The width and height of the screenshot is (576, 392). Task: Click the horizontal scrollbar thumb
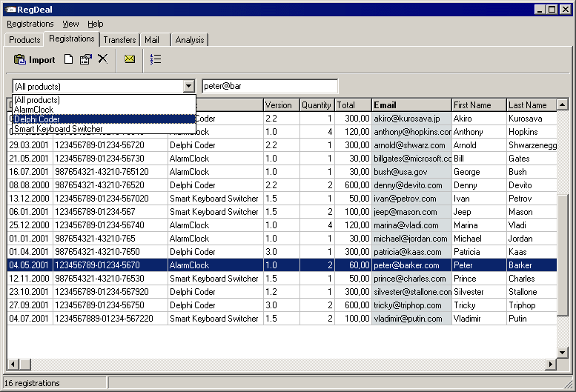pos(25,364)
